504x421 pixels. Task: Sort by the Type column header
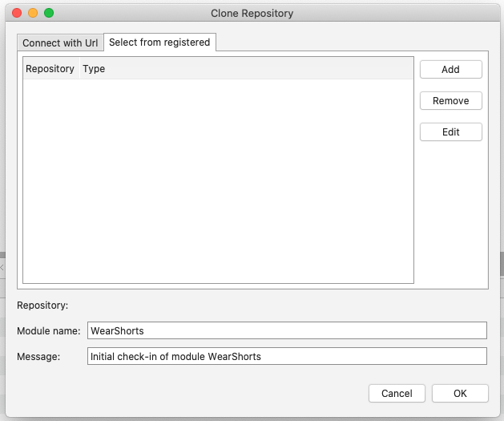(246, 68)
